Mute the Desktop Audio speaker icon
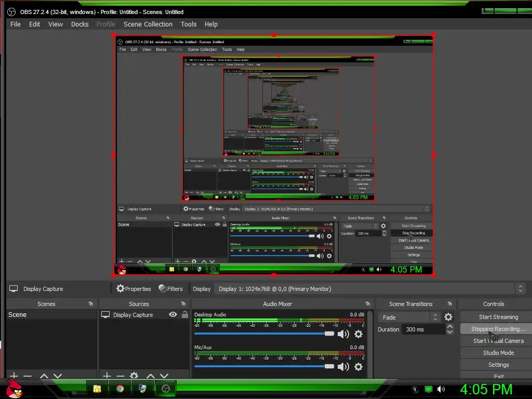Image resolution: width=532 pixels, height=399 pixels. point(343,334)
